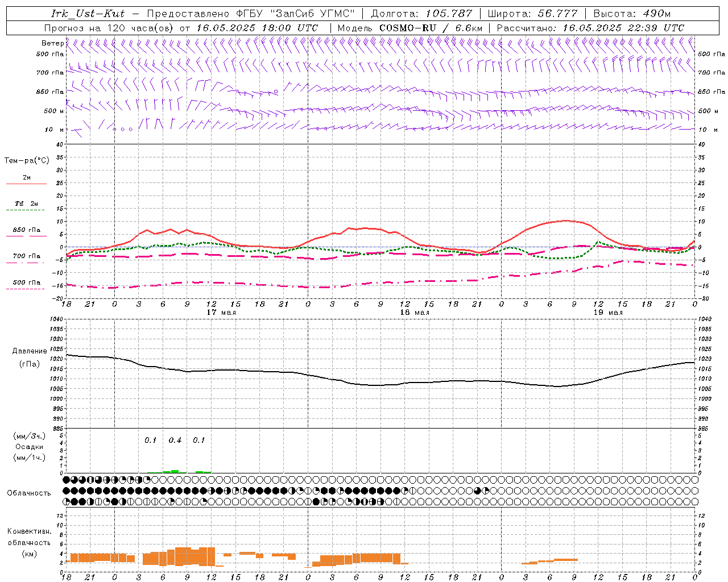This screenshot has width=728, height=582.
Task: Click the Осадки precipitation label
Action: click(30, 447)
